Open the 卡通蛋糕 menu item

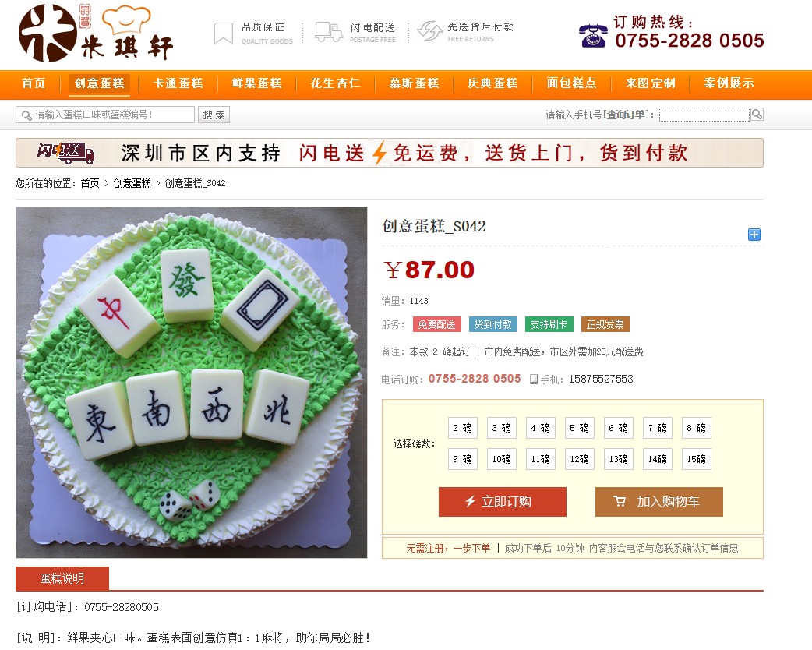coord(178,83)
